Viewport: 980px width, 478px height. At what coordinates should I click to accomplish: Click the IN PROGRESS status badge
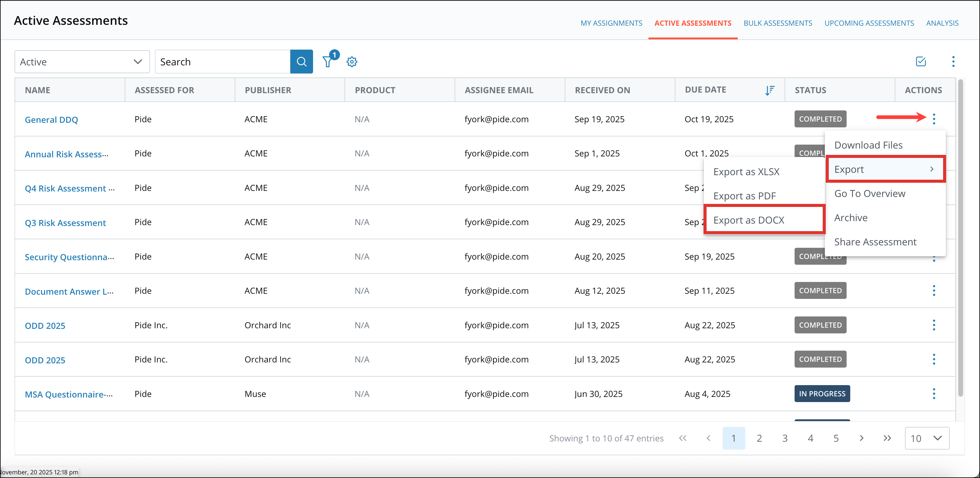tap(822, 394)
